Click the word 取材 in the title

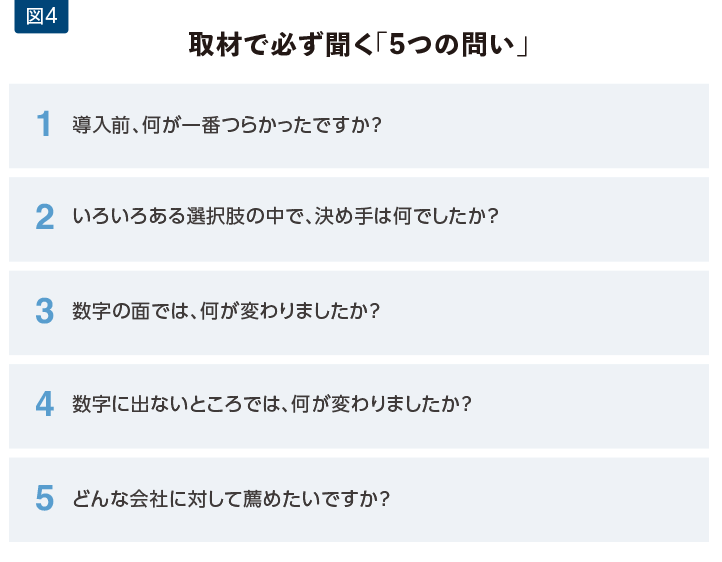215,45
